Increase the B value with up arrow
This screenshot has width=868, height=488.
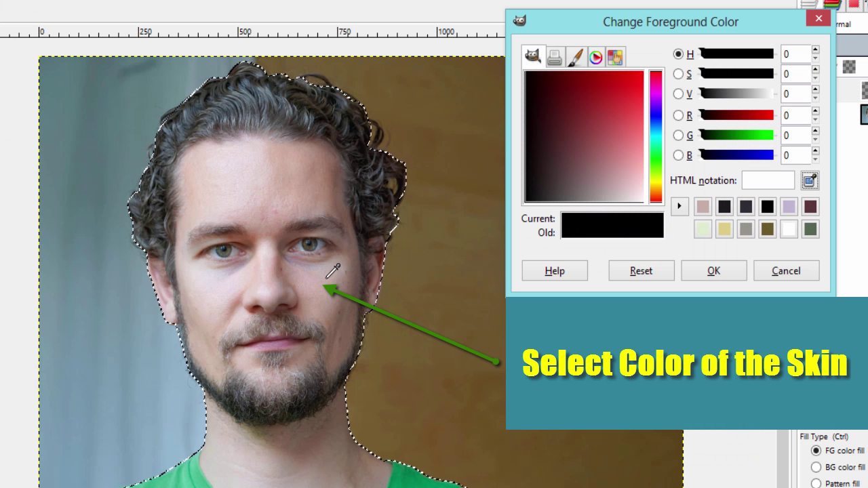(815, 151)
